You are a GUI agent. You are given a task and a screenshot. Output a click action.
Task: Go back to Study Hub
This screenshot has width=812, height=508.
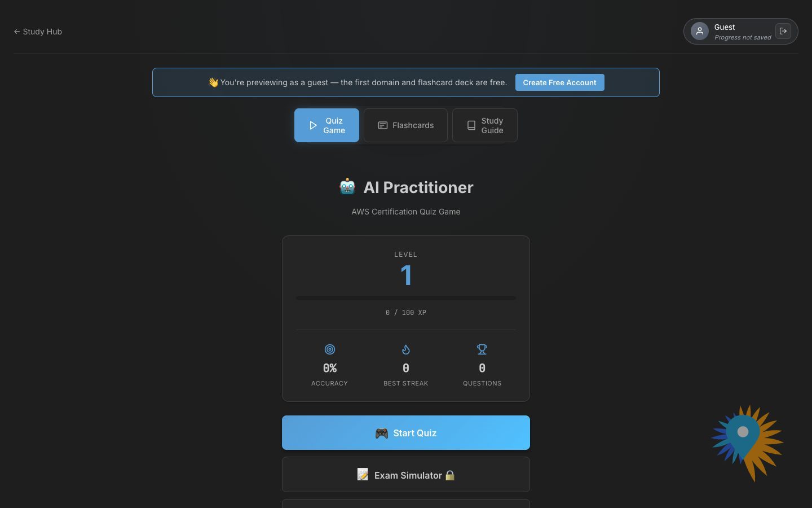(38, 32)
